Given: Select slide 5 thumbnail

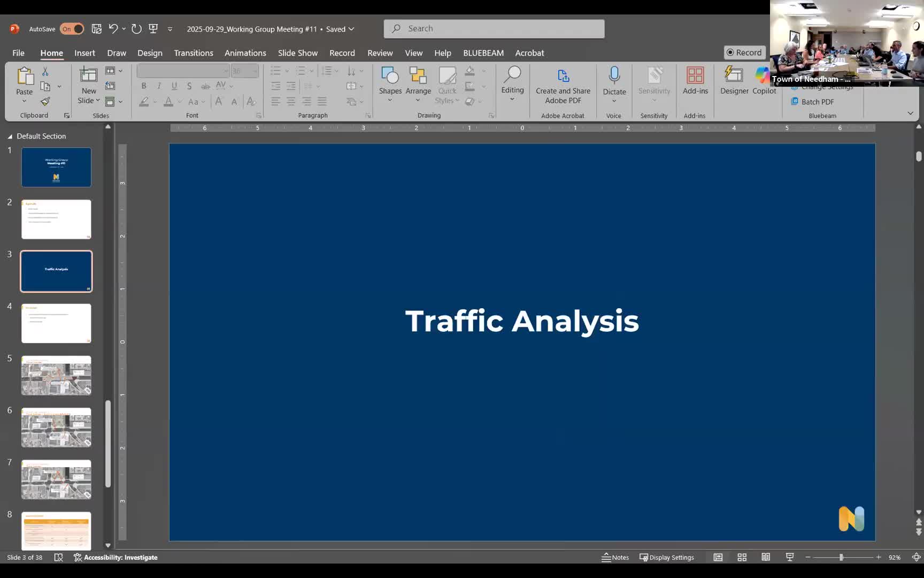Looking at the screenshot, I should (56, 375).
